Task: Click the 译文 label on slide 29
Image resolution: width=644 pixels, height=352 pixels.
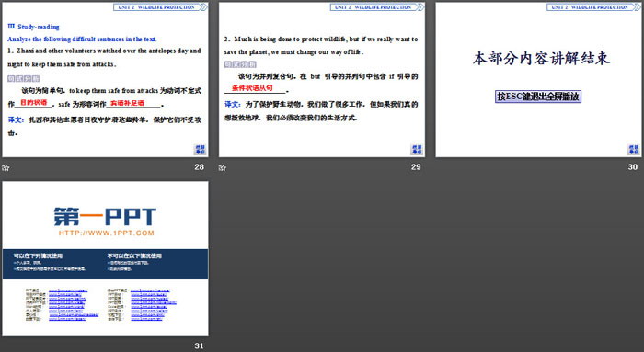Action: click(x=233, y=104)
